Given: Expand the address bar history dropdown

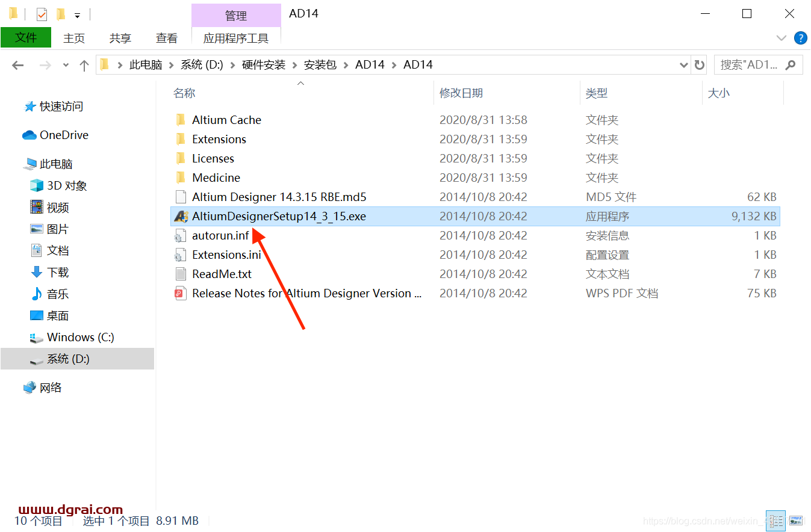Looking at the screenshot, I should coord(684,65).
